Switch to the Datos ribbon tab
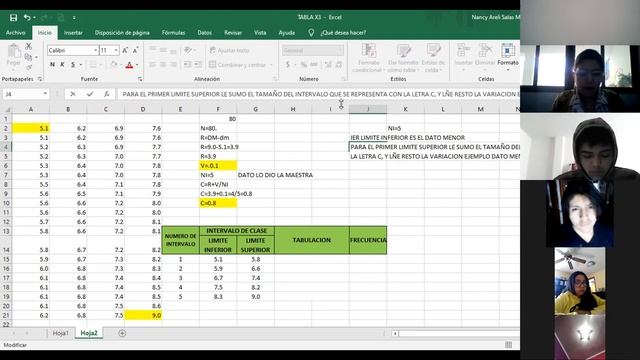 click(204, 33)
